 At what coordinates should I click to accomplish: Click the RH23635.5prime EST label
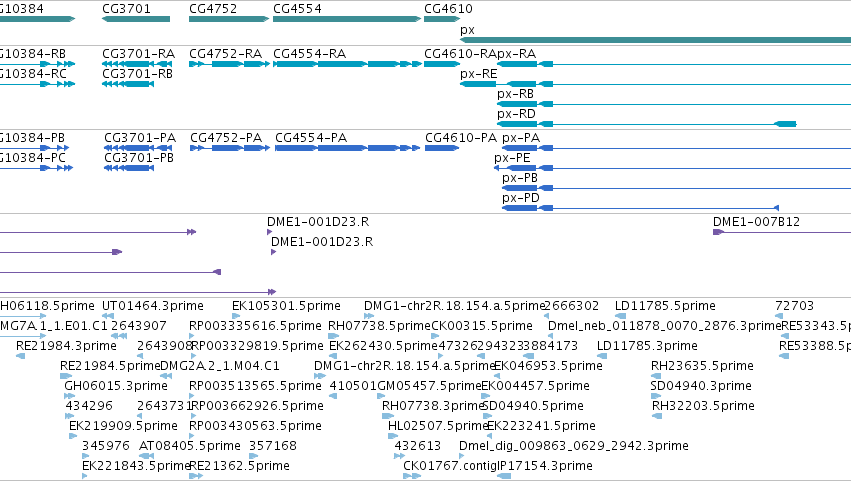[x=702, y=366]
